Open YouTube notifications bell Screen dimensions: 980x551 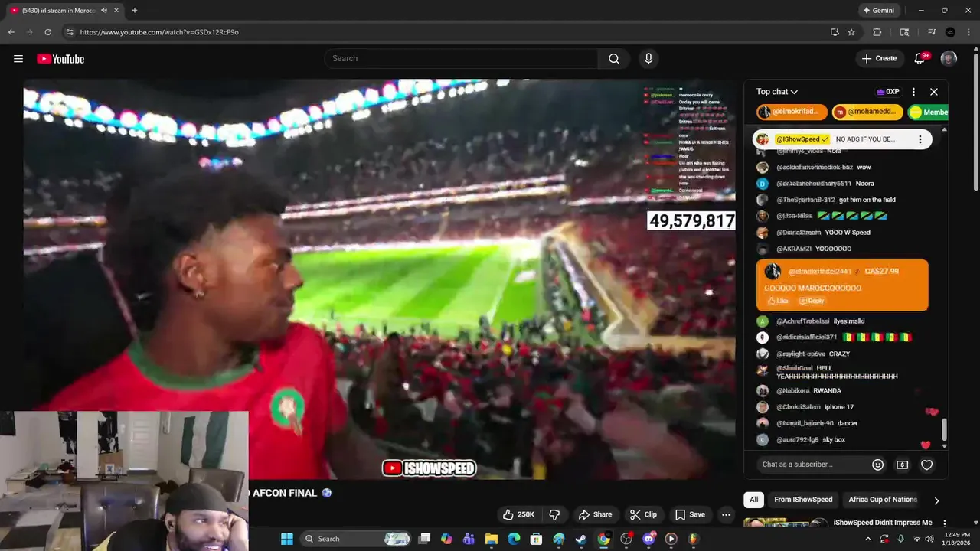click(920, 59)
